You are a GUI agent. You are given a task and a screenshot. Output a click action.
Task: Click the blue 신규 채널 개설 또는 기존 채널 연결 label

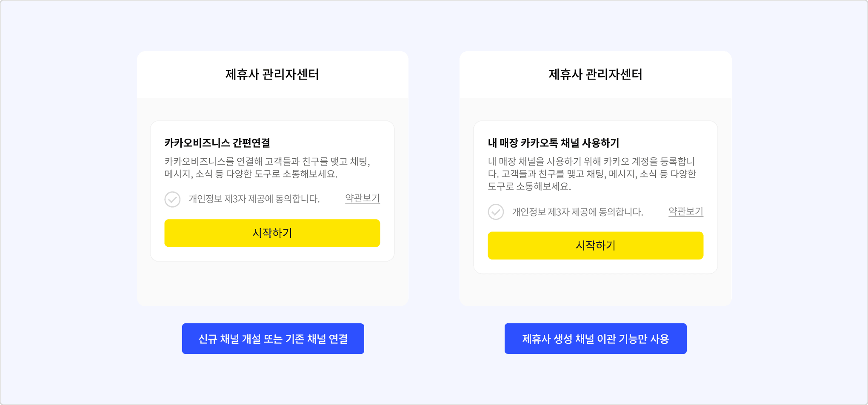273,339
